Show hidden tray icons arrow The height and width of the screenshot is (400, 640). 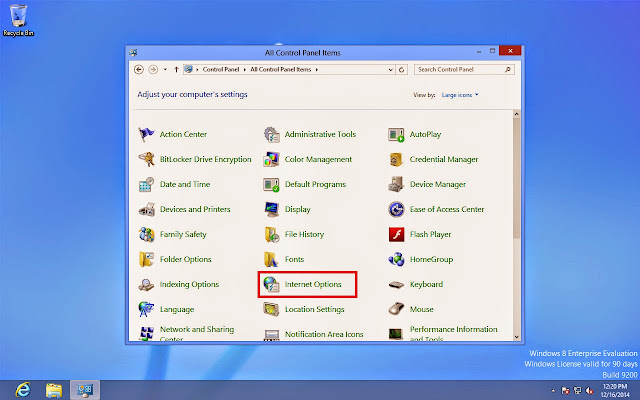point(553,391)
